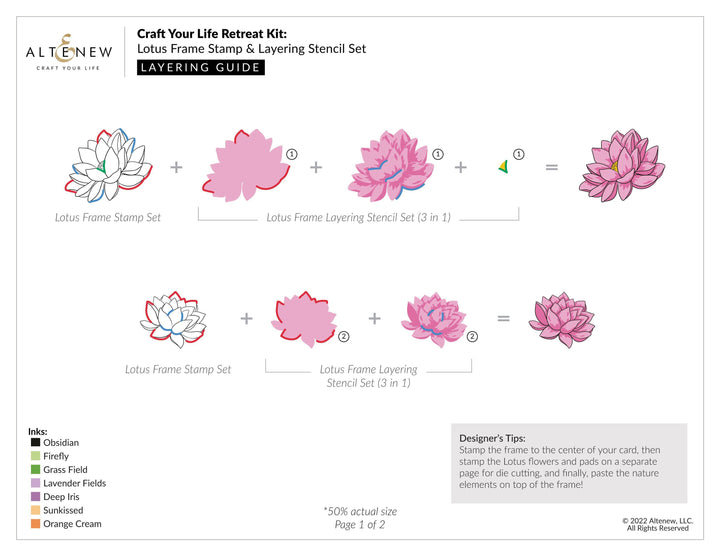
Task: Click the circled 1 beside the small center piece
Action: point(518,154)
